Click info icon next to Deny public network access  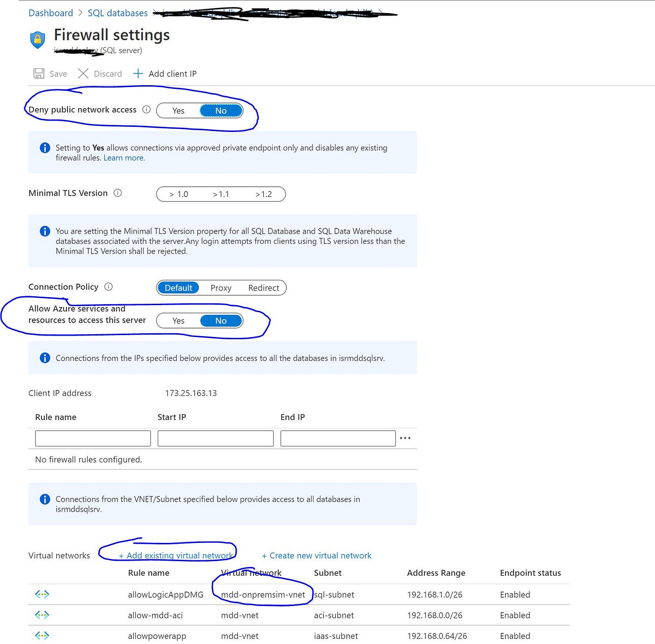146,110
